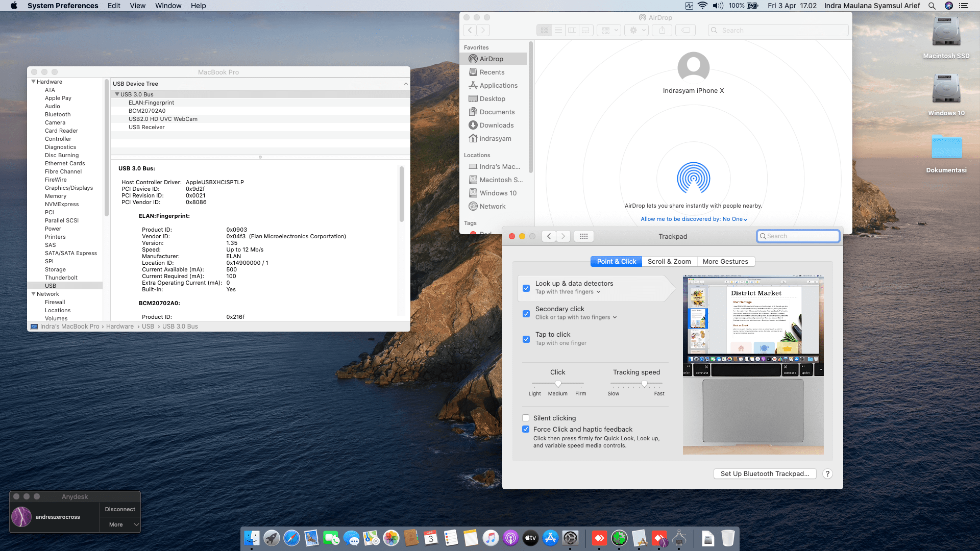
Task: Uncheck Force Click and haptic feedback
Action: tap(526, 429)
